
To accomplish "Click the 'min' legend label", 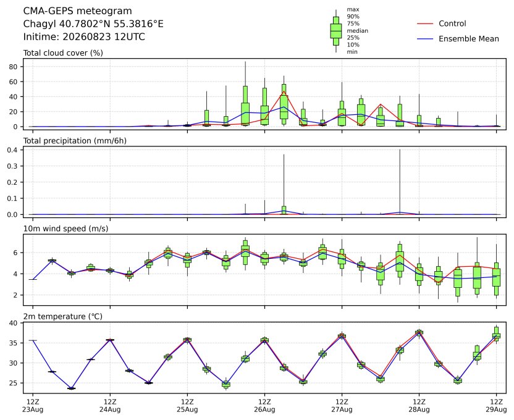I will click(x=352, y=52).
